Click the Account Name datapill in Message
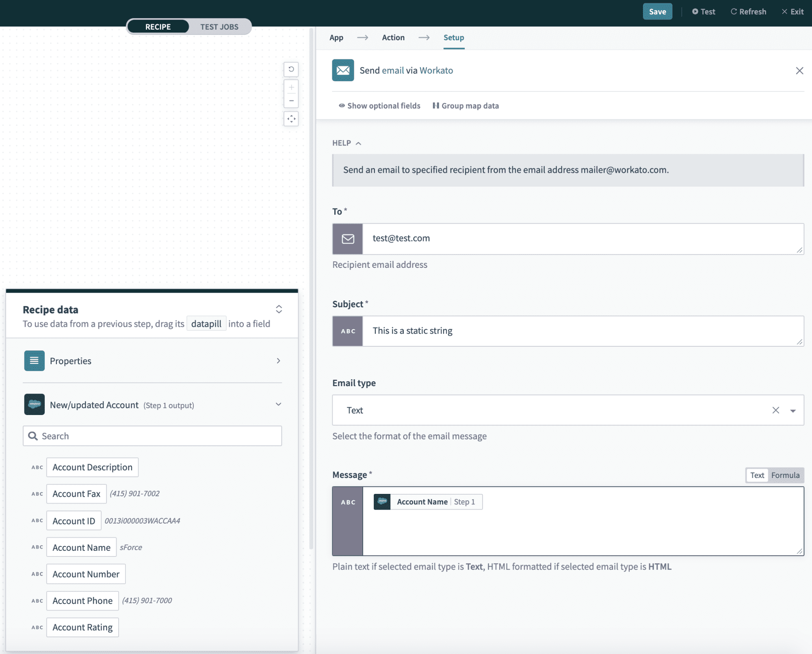 coord(427,501)
